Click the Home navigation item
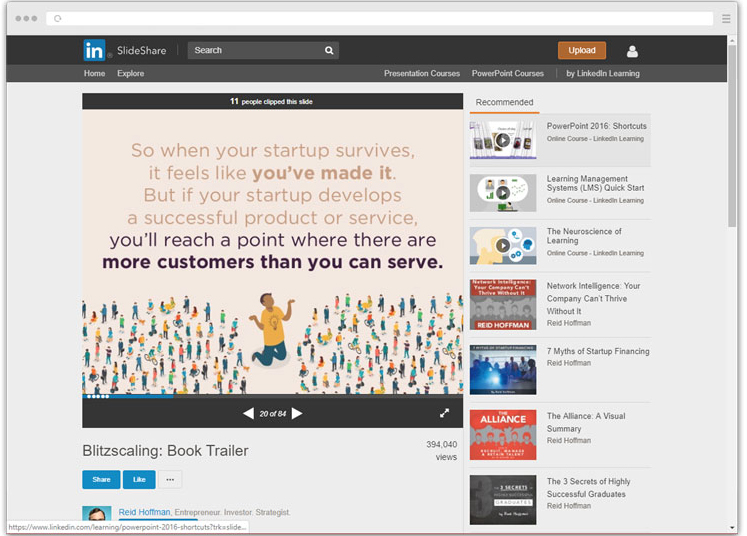Image resolution: width=747 pixels, height=536 pixels. point(94,74)
